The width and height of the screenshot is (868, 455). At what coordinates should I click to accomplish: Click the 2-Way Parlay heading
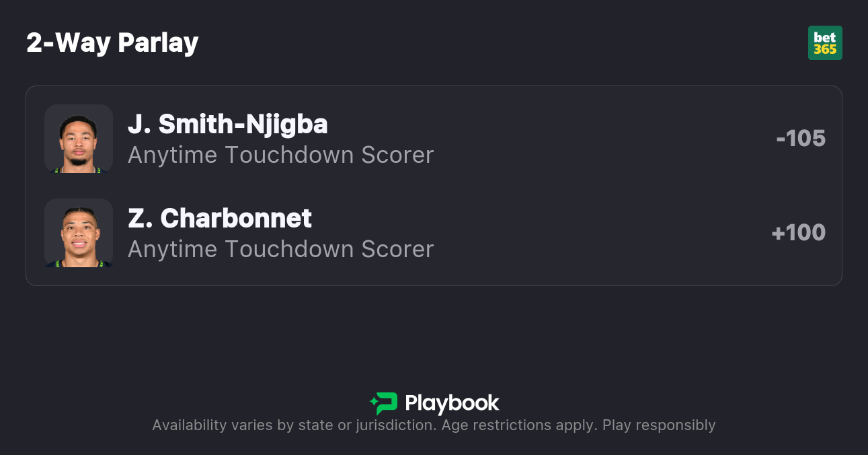pos(112,43)
